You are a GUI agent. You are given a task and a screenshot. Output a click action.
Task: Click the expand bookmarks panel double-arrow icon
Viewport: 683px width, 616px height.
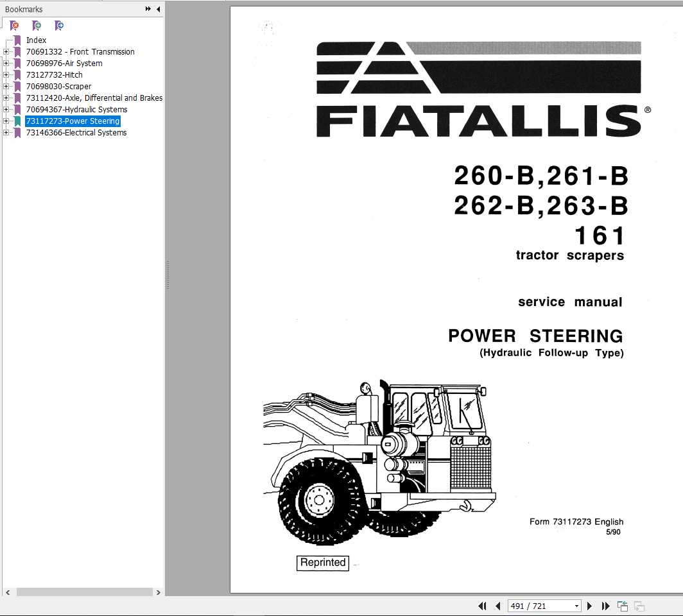click(x=148, y=9)
